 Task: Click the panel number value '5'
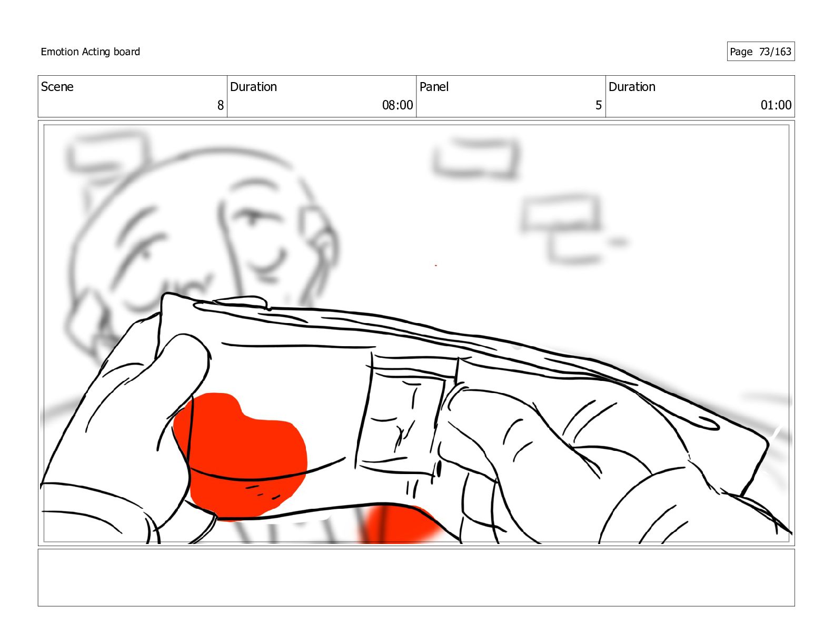599,105
